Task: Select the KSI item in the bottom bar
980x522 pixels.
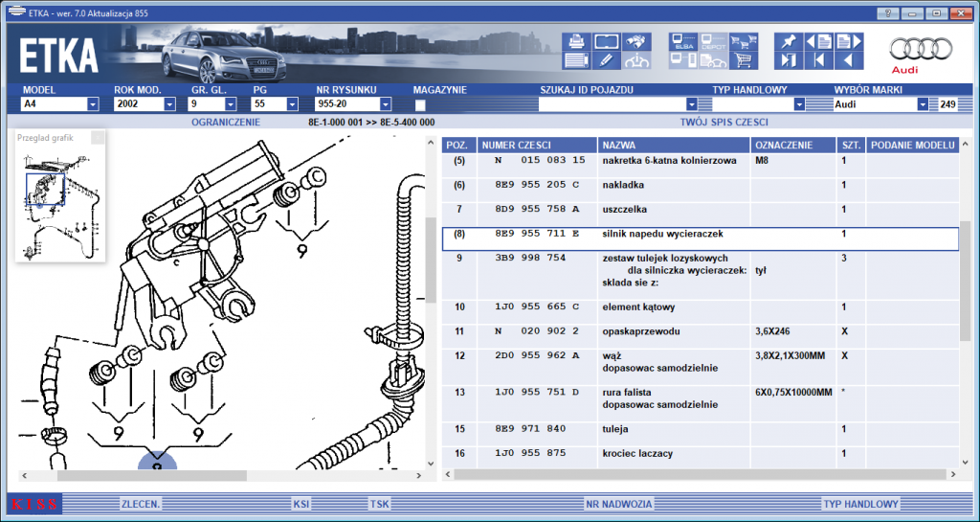Action: click(x=301, y=504)
